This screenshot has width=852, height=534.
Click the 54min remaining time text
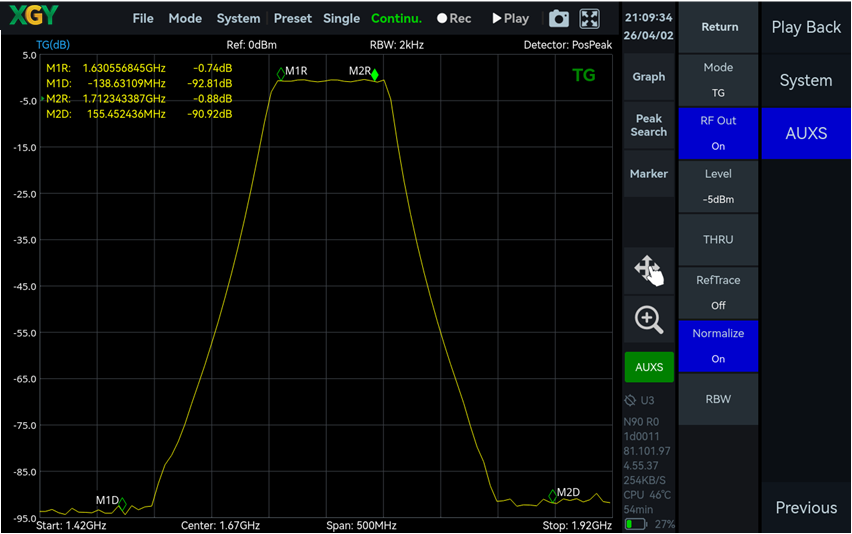click(638, 510)
